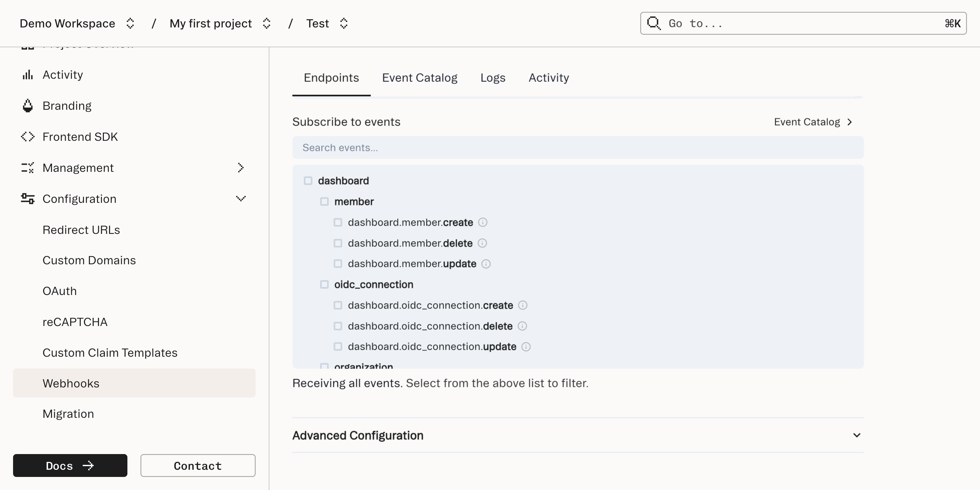Click the Configuration settings icon
980x490 pixels.
(x=27, y=198)
